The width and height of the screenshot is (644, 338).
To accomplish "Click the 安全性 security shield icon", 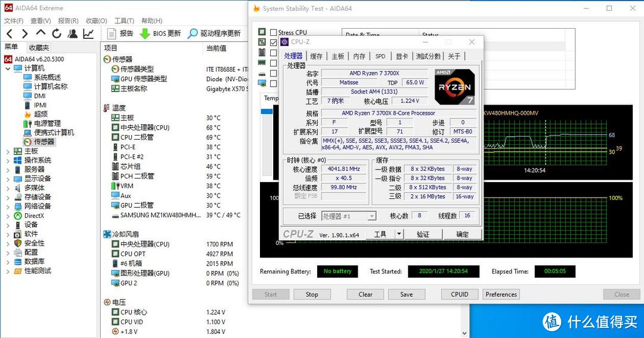I will pyautogui.click(x=18, y=243).
